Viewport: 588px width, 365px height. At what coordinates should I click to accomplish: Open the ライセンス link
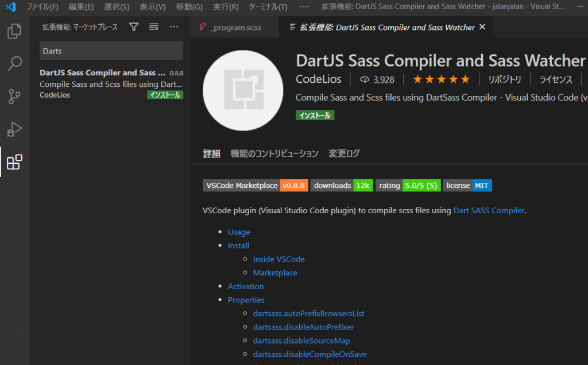point(556,79)
